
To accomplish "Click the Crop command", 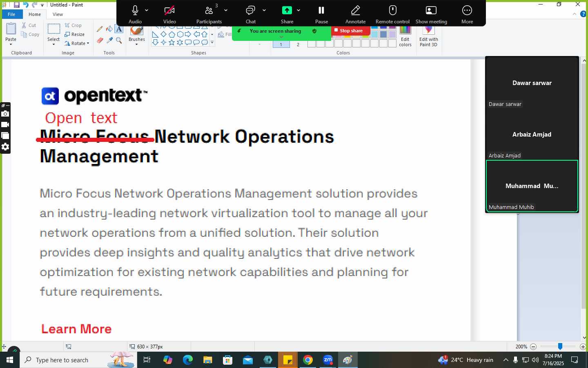I will [73, 25].
